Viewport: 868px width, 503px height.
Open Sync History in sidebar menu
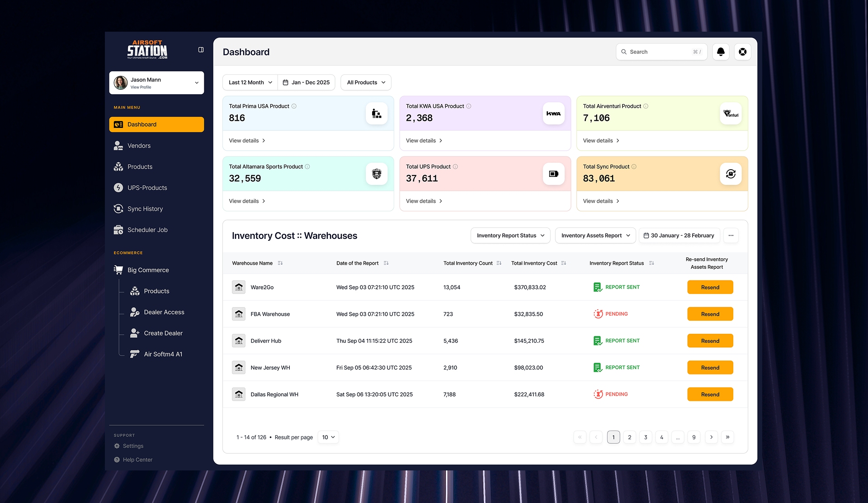pyautogui.click(x=145, y=209)
